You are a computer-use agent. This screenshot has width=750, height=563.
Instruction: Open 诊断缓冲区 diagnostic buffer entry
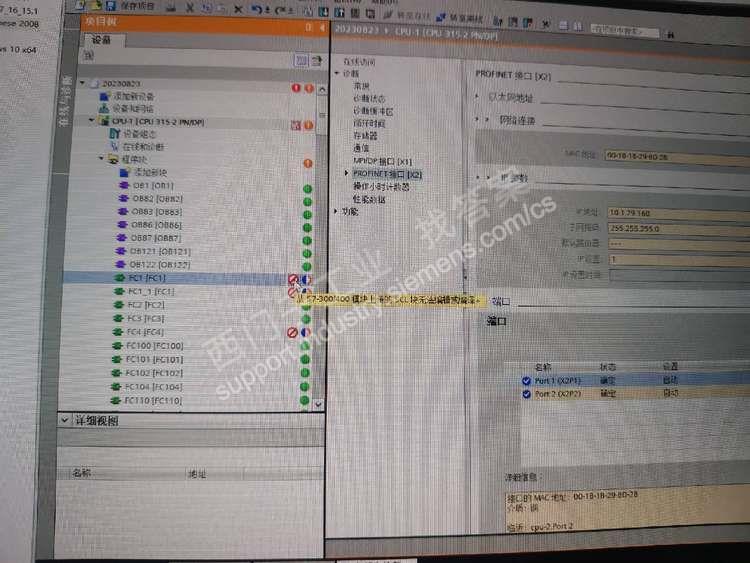[373, 111]
